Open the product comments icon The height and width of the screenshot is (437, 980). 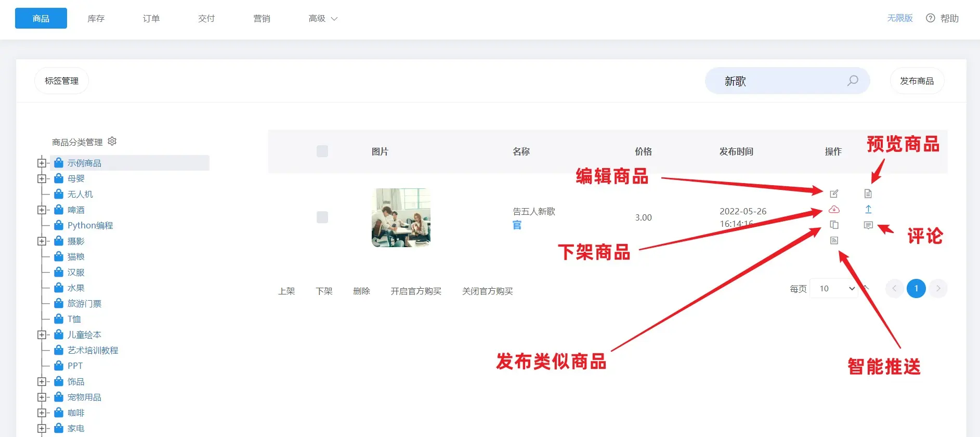868,225
